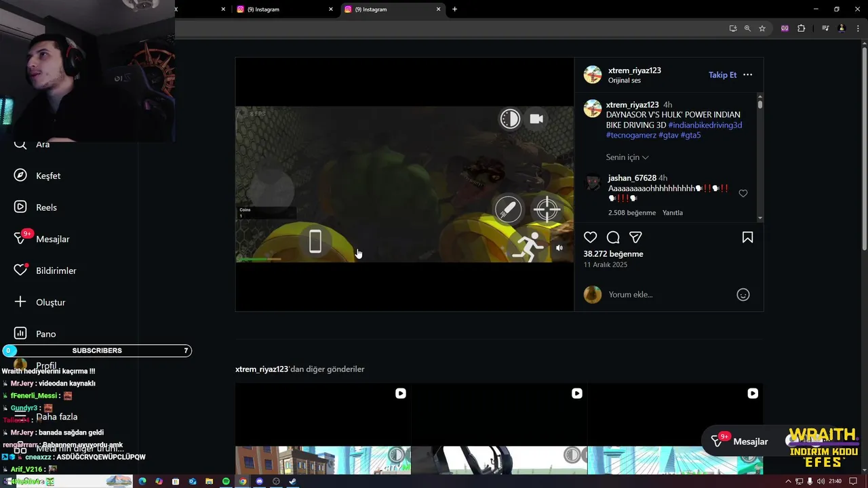Viewport: 868px width, 488px height.
Task: Share the post with paper plane icon
Action: pyautogui.click(x=635, y=237)
